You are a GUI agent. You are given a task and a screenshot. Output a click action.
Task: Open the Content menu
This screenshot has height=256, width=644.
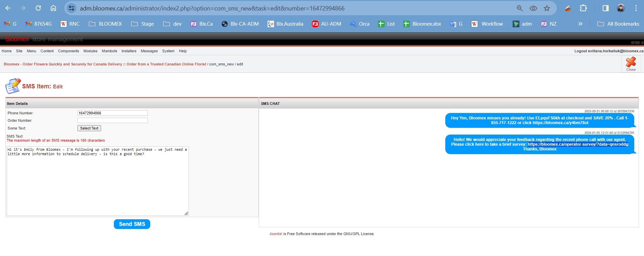point(47,51)
